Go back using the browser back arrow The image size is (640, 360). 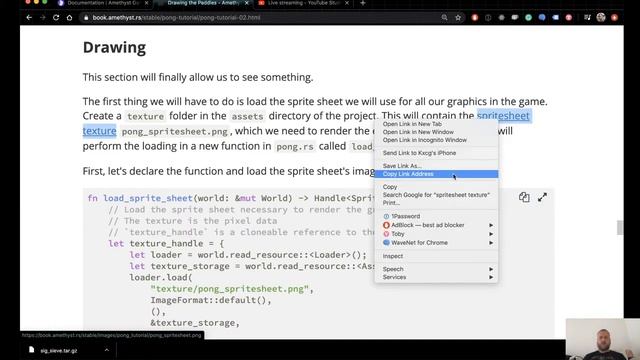(29, 18)
